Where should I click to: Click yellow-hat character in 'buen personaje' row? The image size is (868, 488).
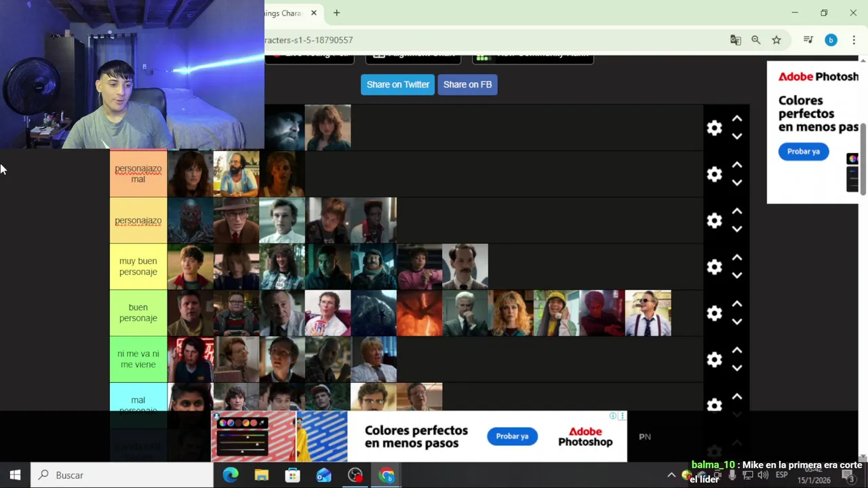tap(557, 312)
